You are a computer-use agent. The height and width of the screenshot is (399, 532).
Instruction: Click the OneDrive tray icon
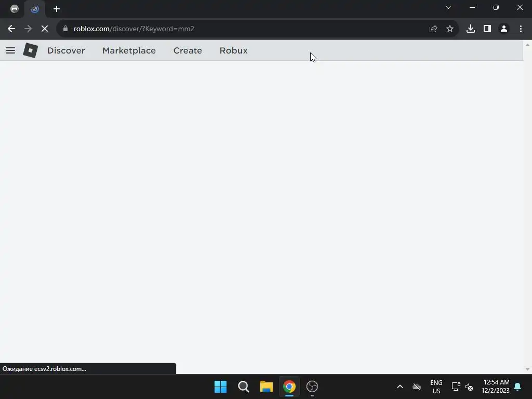click(x=417, y=387)
